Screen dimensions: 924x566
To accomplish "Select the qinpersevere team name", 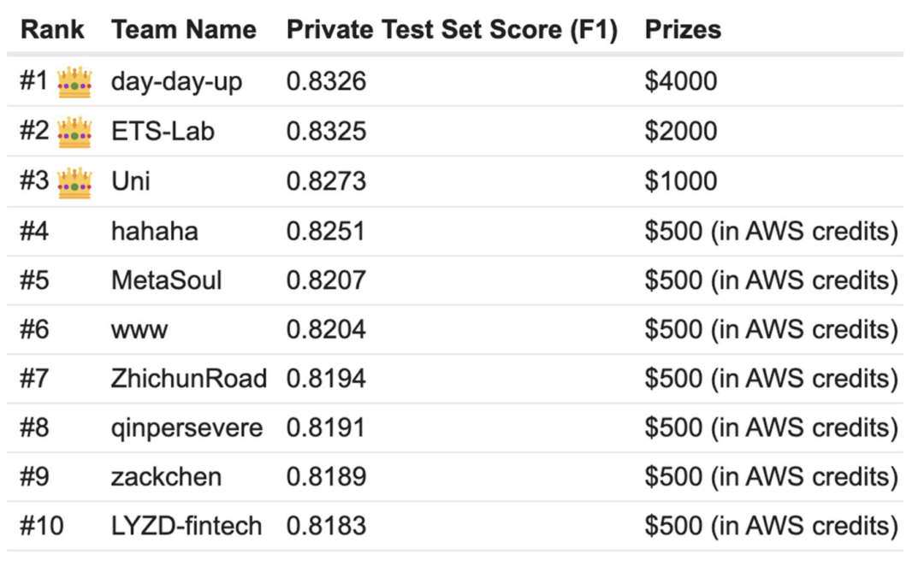I will click(x=187, y=427).
